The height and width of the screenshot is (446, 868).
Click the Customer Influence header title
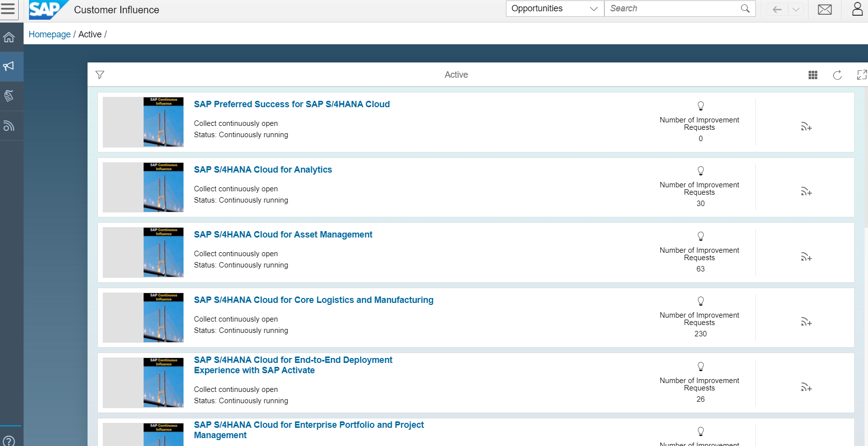[x=117, y=10]
